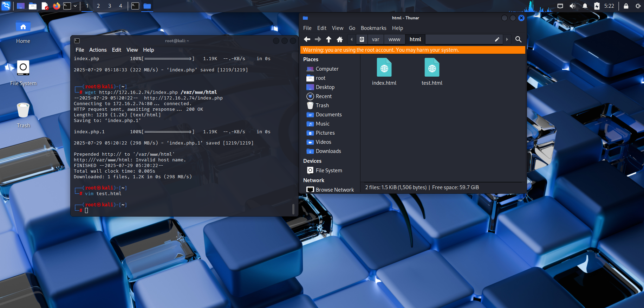Open Thunar Help menu

point(397,28)
